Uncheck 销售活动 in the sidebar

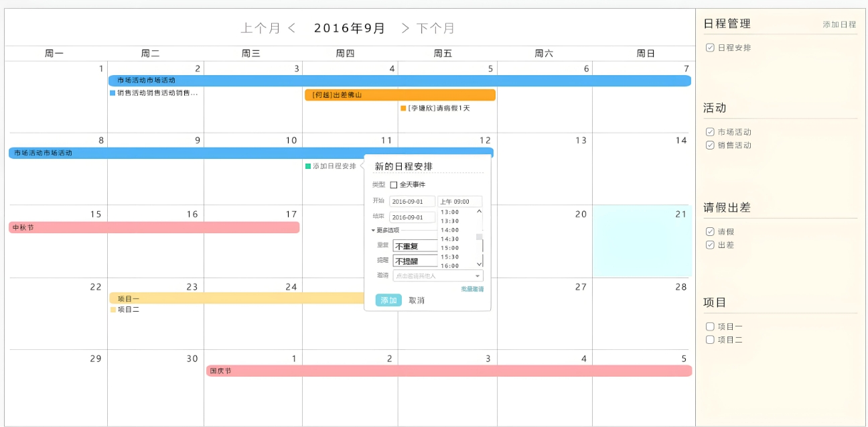[x=710, y=145]
